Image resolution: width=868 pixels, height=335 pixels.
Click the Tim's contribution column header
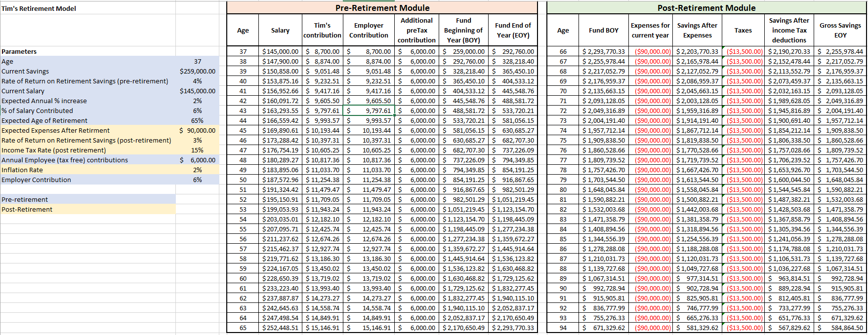point(322,30)
